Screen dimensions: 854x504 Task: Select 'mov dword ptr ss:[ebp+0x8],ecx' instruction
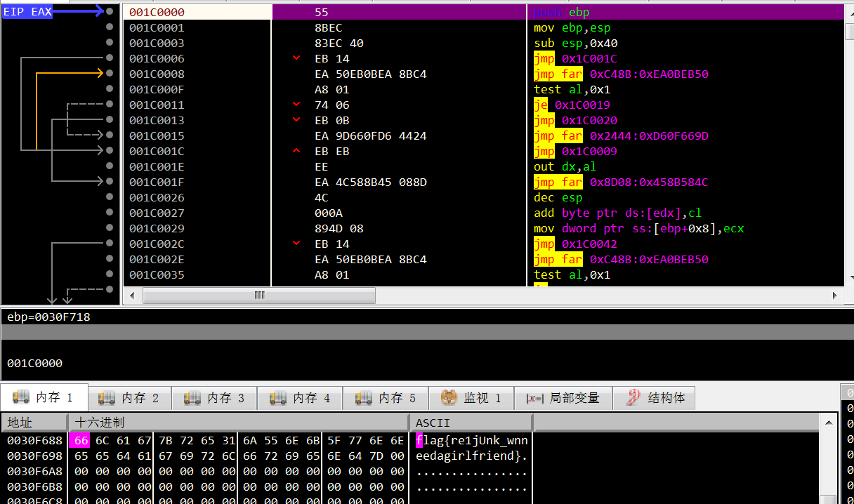(639, 228)
